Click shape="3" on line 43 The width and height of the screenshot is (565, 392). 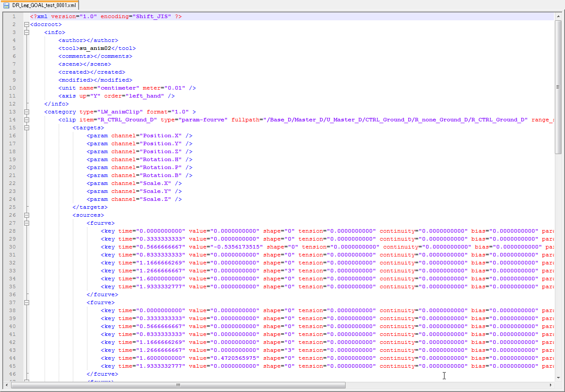click(x=279, y=350)
